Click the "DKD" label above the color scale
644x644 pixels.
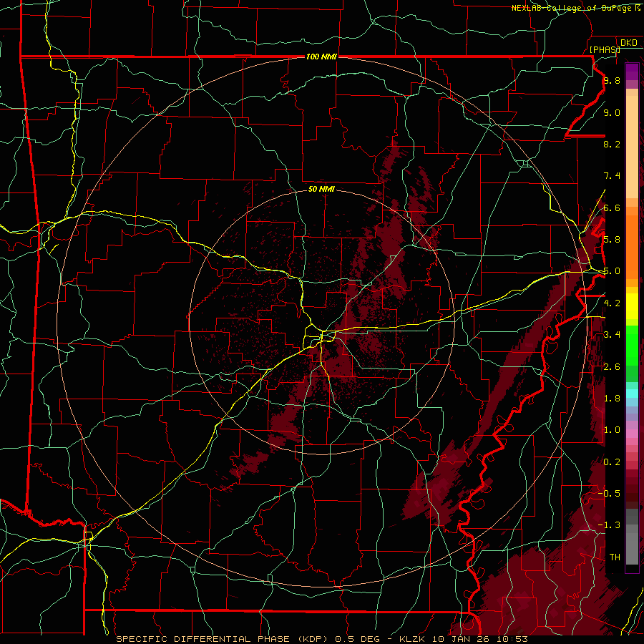[x=629, y=43]
